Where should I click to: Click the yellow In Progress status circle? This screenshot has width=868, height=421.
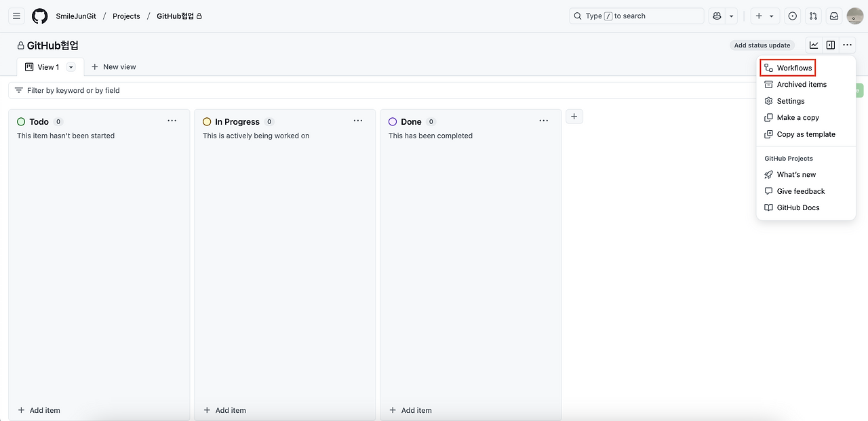pyautogui.click(x=207, y=122)
